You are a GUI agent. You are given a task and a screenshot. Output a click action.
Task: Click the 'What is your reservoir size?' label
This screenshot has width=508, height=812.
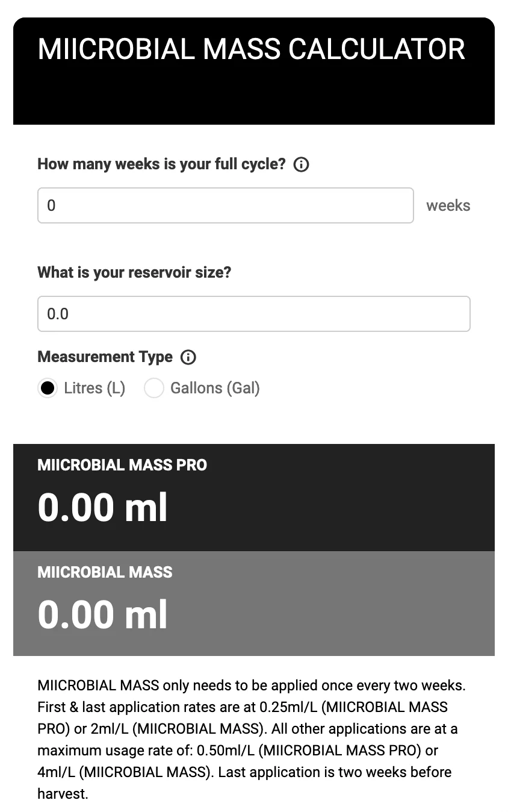pos(134,272)
